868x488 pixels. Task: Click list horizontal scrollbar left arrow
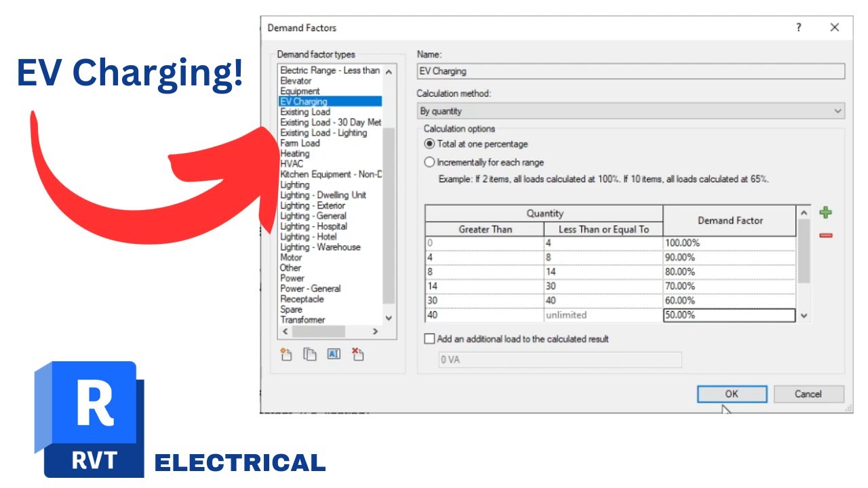pyautogui.click(x=285, y=331)
